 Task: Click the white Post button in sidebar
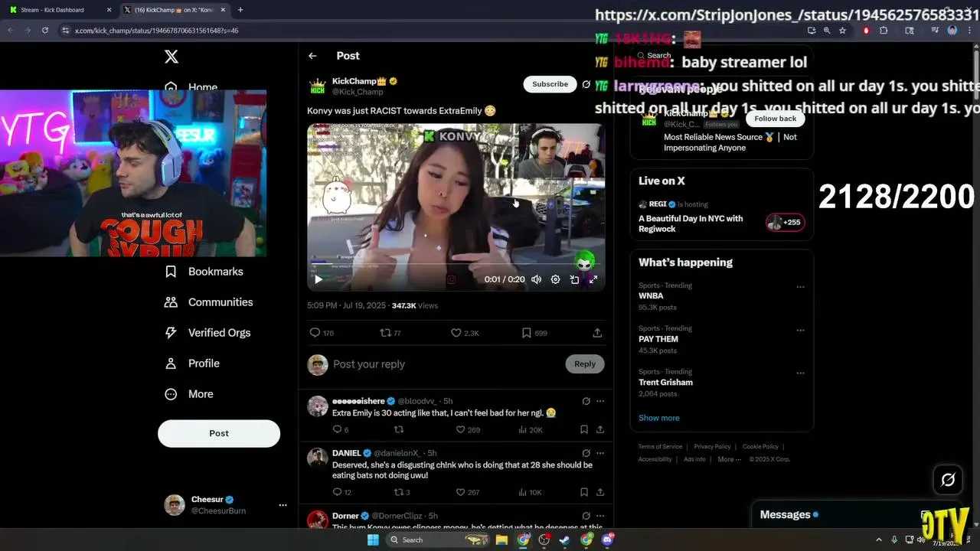[x=219, y=433]
